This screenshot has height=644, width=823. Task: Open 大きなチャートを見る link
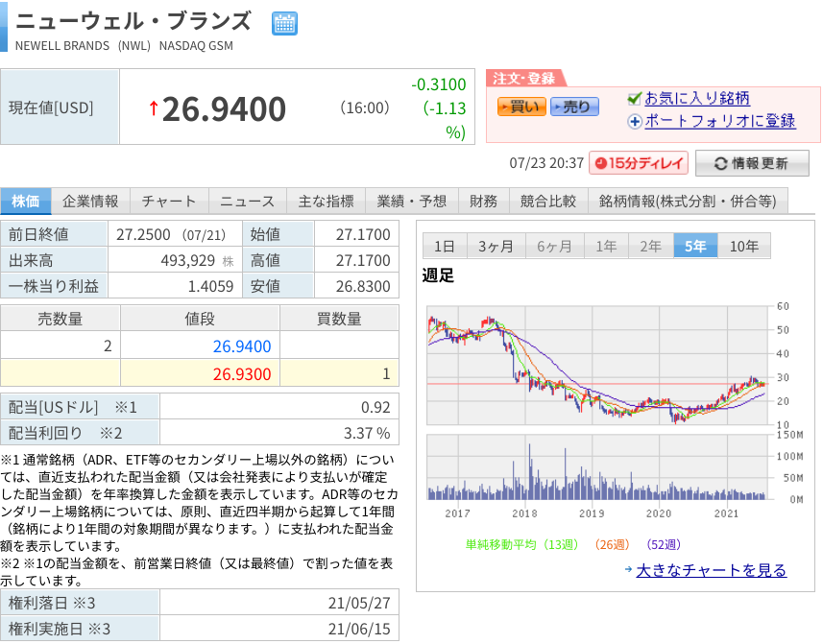click(712, 570)
